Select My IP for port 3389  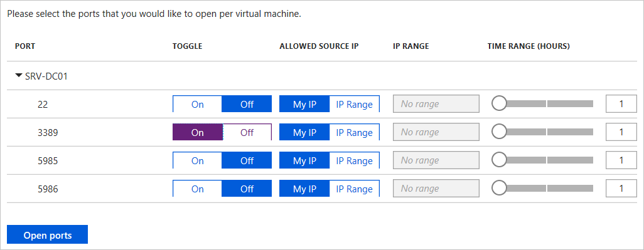pyautogui.click(x=304, y=132)
